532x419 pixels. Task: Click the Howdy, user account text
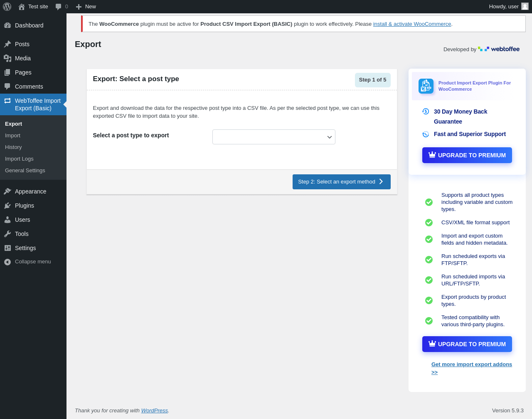[504, 7]
